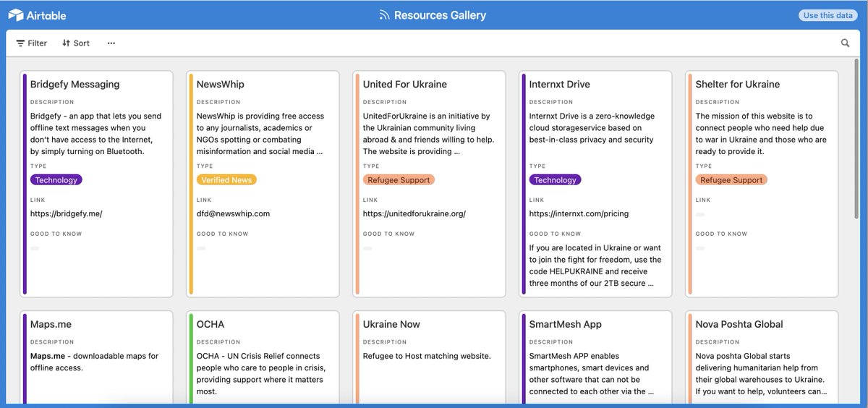
Task: Open the NewsWhip card title
Action: pyautogui.click(x=221, y=84)
